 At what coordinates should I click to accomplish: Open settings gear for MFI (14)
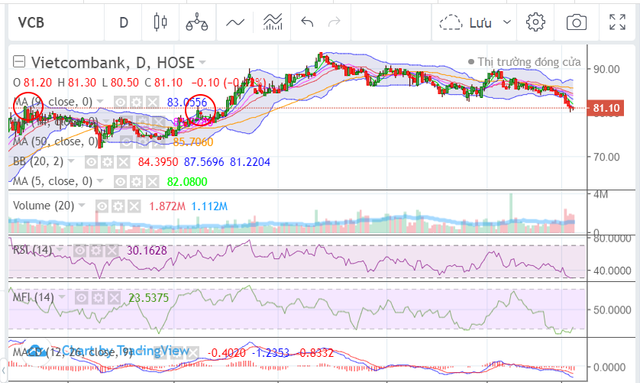[98, 298]
